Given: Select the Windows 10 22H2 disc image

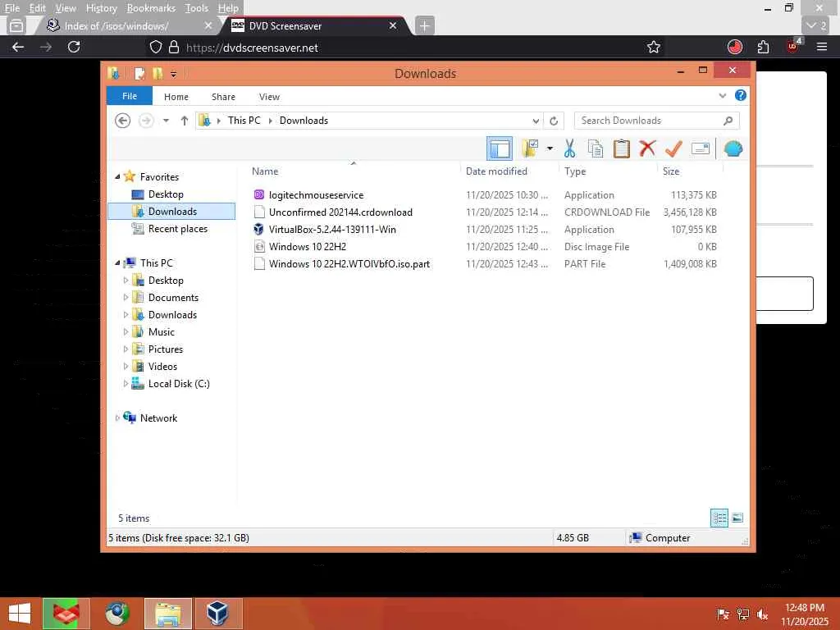Looking at the screenshot, I should point(308,246).
